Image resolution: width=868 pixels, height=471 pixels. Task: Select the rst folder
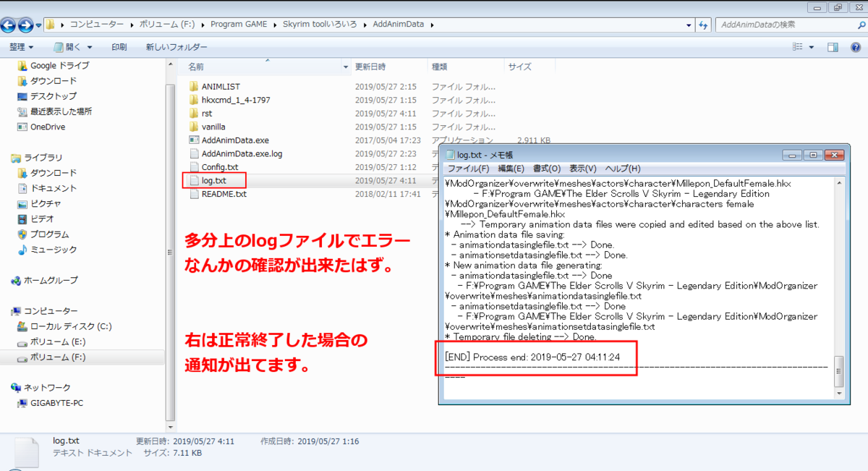click(x=200, y=114)
